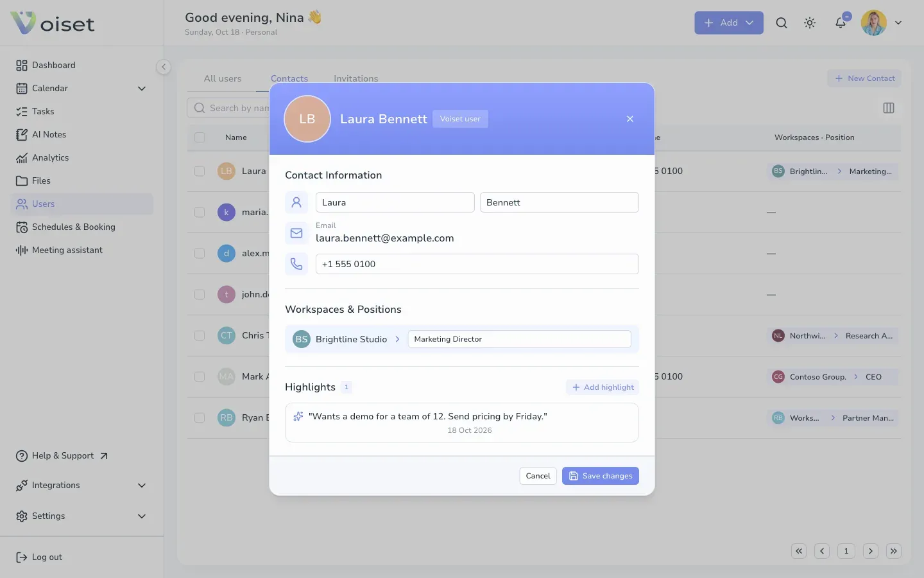
Task: Click the New Contact button
Action: point(864,78)
